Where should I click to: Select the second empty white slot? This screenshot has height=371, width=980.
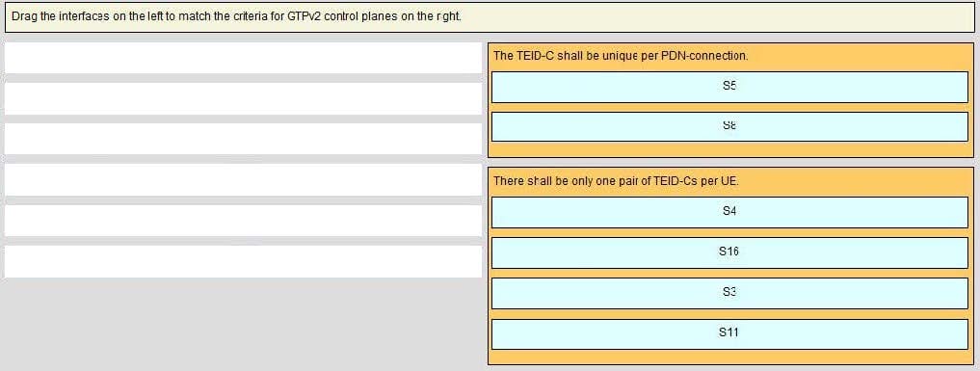pos(243,98)
